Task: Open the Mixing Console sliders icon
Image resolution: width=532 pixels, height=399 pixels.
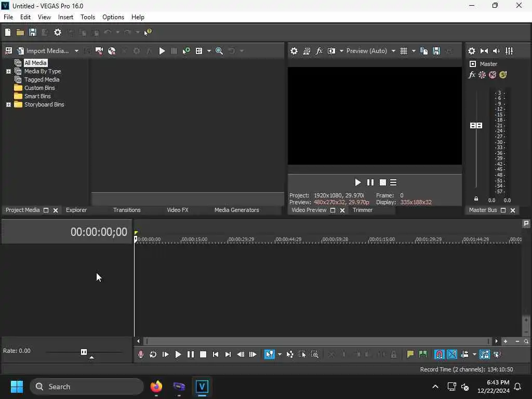Action: pyautogui.click(x=509, y=51)
